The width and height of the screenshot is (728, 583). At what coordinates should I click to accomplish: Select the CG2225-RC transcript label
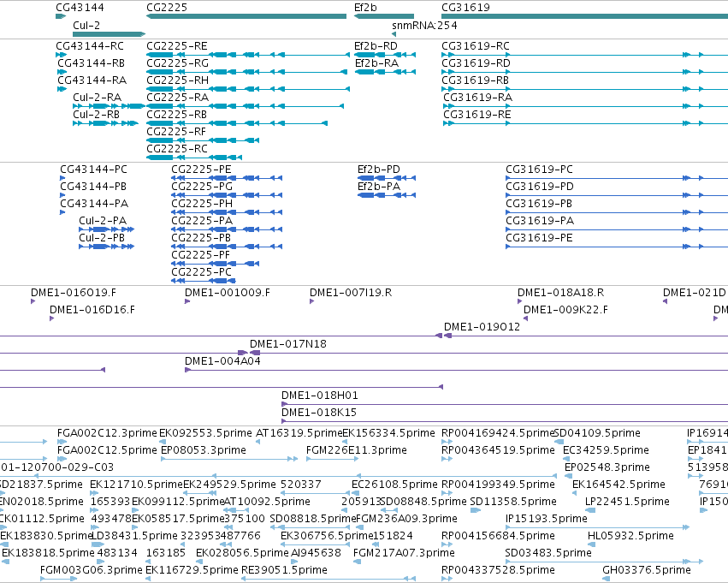click(x=177, y=149)
